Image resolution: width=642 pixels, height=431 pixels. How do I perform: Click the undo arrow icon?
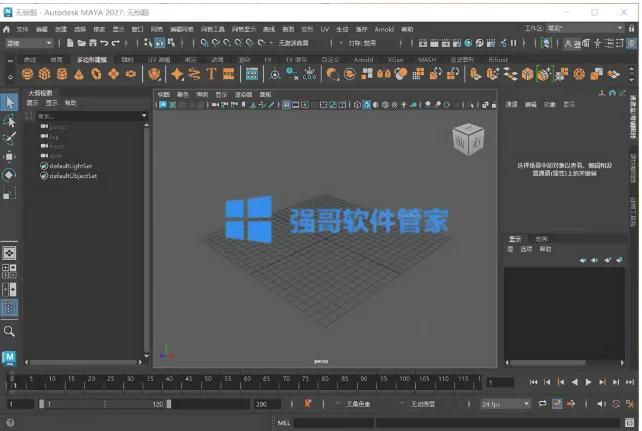(x=104, y=43)
